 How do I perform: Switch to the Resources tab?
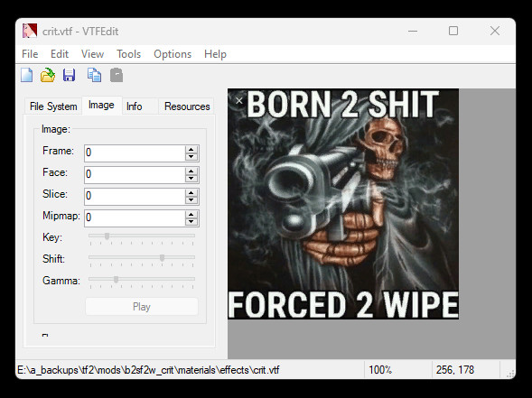click(x=187, y=106)
